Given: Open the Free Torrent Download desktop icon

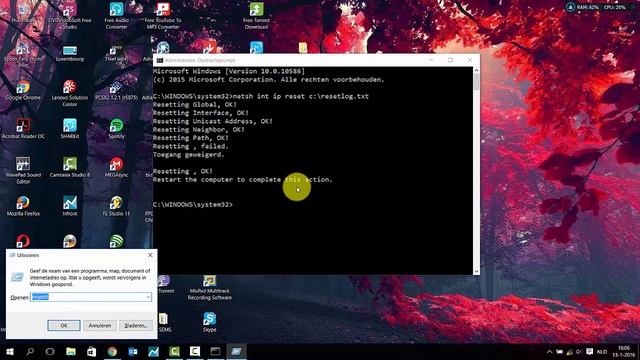Looking at the screenshot, I should click(x=256, y=16).
